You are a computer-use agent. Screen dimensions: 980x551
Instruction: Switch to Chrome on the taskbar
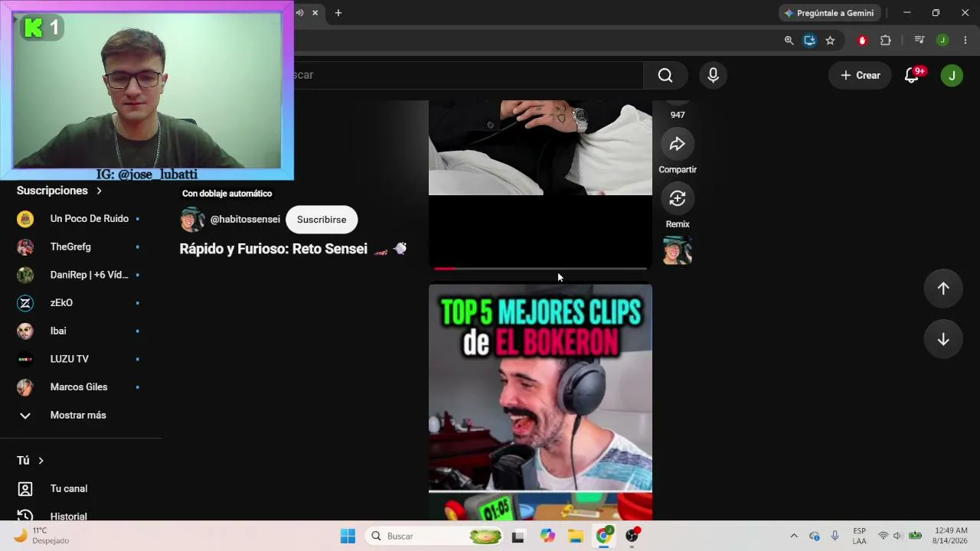[x=603, y=536]
